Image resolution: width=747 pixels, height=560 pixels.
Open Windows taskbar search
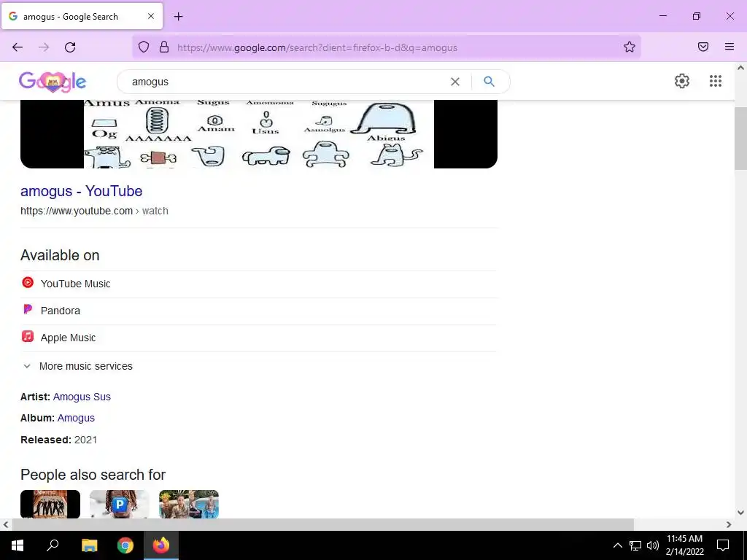click(x=53, y=545)
